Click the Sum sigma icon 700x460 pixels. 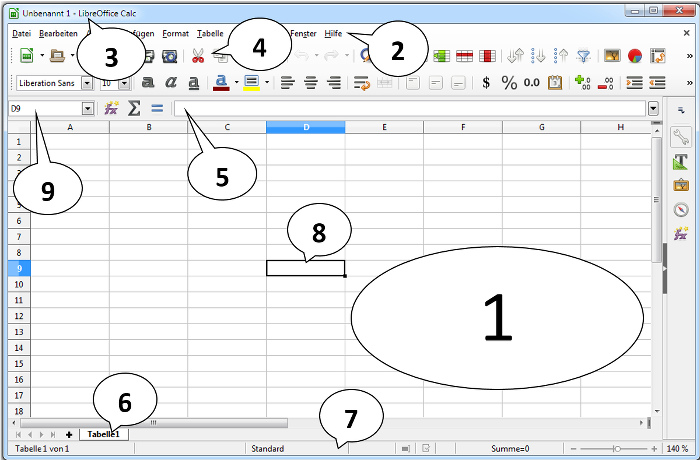134,108
